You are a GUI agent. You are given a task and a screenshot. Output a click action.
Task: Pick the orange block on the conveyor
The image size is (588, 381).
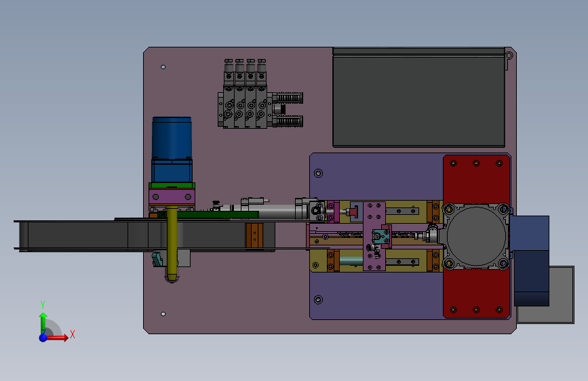point(254,235)
